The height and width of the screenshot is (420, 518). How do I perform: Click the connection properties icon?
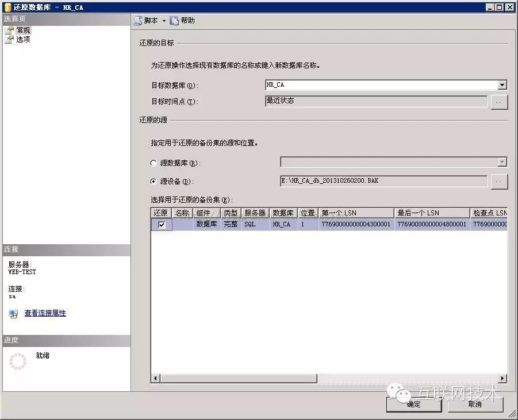tap(14, 314)
